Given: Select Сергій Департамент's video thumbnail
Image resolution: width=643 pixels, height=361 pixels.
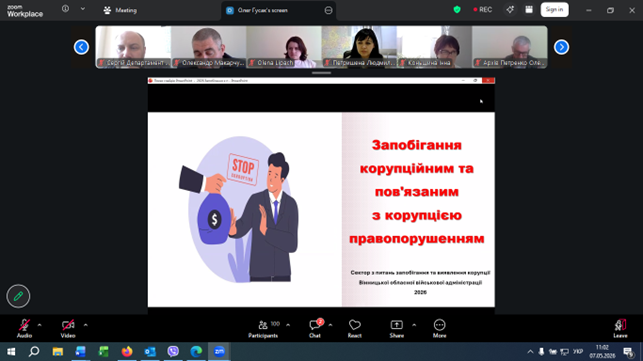Looking at the screenshot, I should [133, 47].
